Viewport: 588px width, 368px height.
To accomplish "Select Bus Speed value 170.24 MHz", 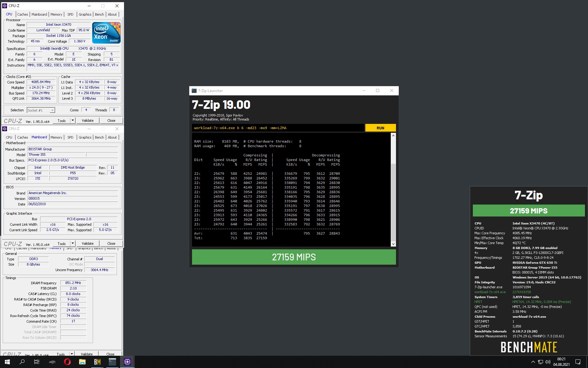I will 41,93.
